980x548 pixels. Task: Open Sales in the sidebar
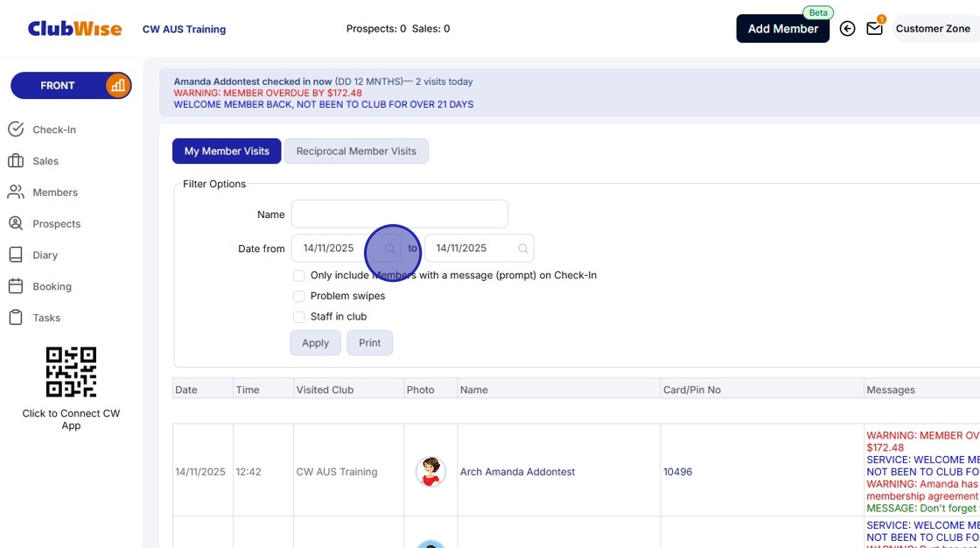(x=33, y=161)
